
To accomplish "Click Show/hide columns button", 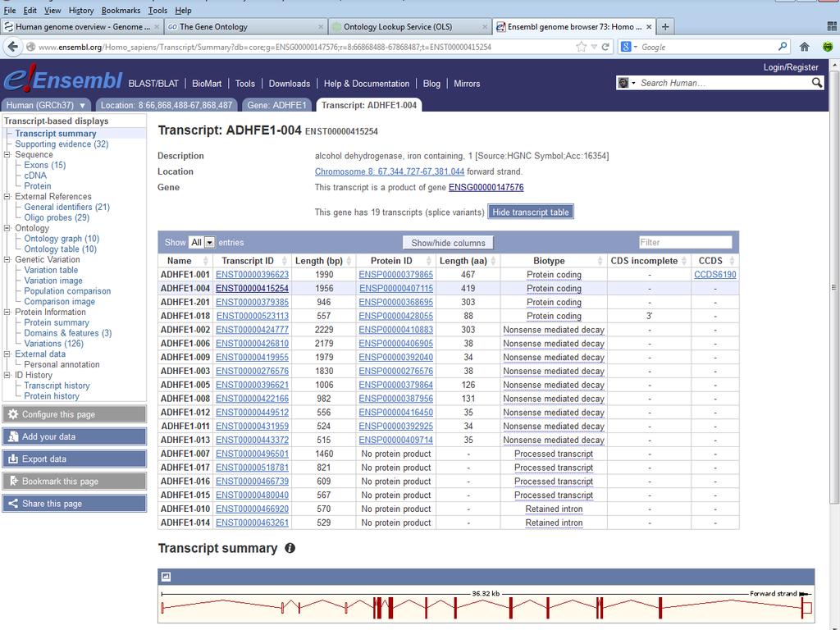I will click(x=448, y=243).
